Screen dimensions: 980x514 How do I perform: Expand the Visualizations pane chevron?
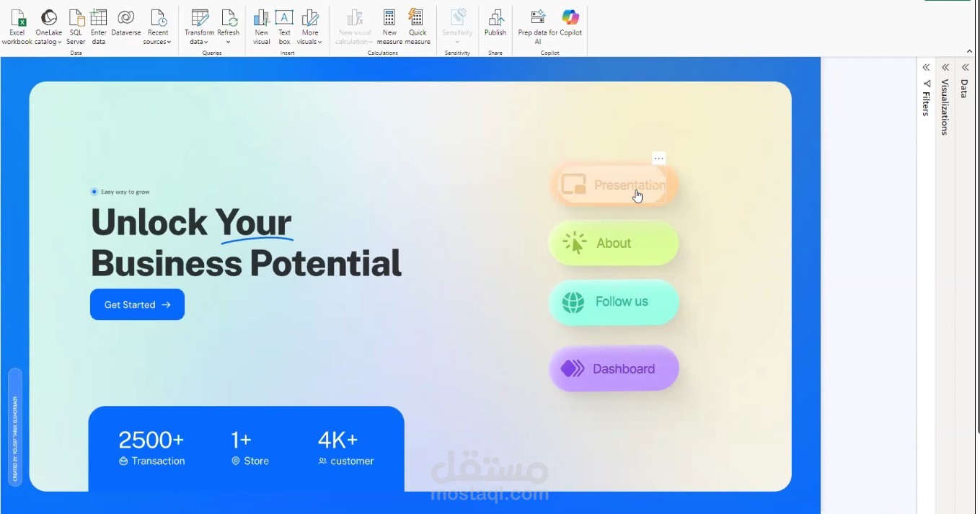coord(945,67)
